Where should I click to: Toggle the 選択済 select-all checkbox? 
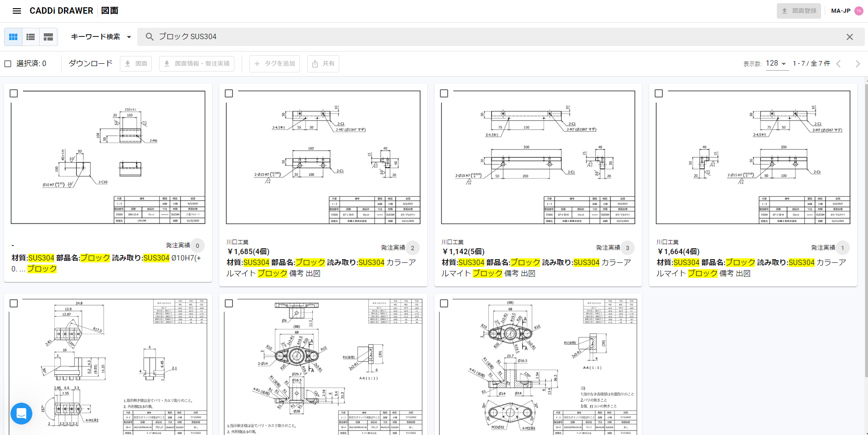pyautogui.click(x=8, y=63)
